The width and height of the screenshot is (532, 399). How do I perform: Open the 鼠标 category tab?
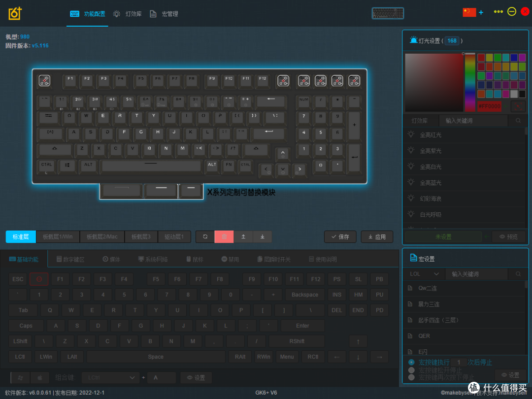pyautogui.click(x=195, y=259)
